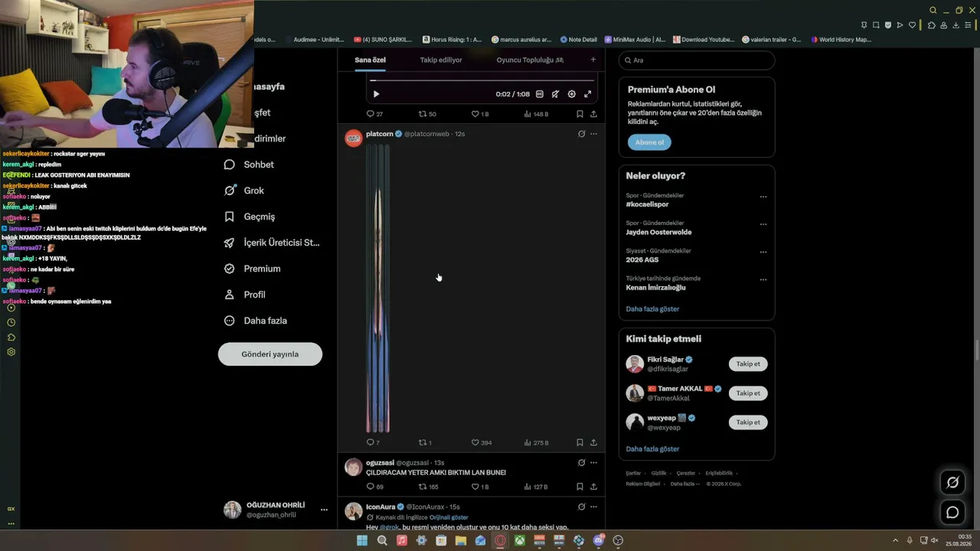Viewport: 980px width, 551px height.
Task: View analytics showing 148 B views
Action: coord(536,114)
